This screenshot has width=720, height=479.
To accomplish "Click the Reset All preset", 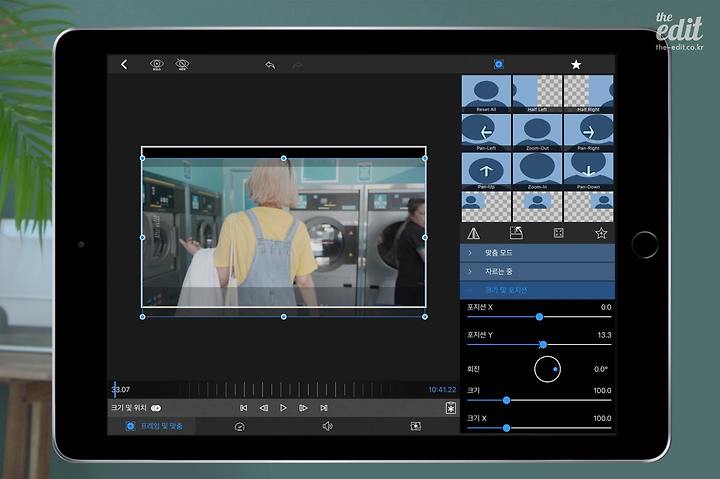I will click(x=486, y=94).
